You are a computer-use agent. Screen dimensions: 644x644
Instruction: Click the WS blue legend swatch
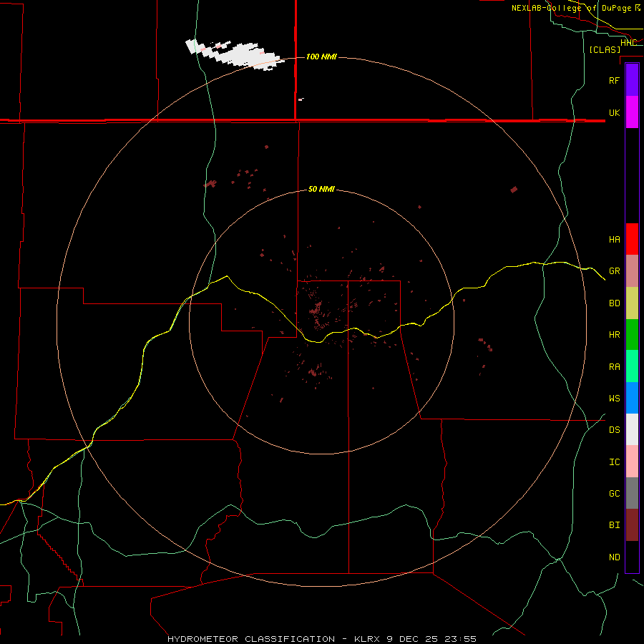[632, 398]
